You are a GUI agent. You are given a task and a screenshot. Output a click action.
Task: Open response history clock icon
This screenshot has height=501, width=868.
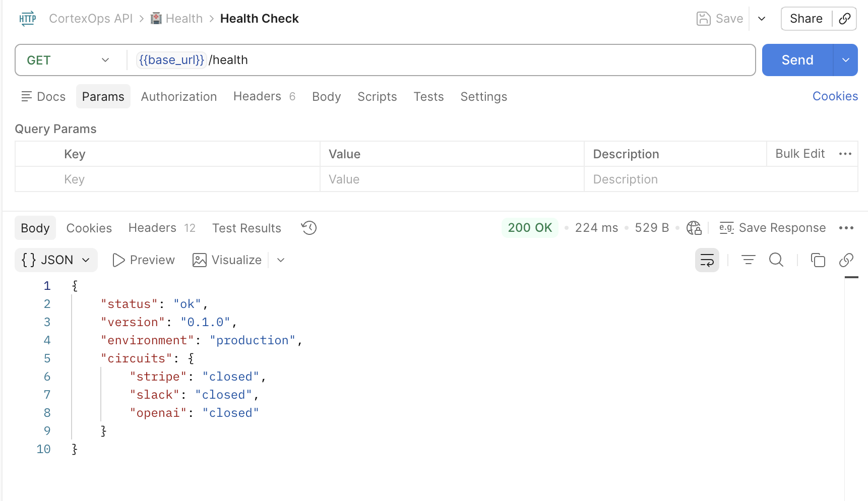click(308, 228)
